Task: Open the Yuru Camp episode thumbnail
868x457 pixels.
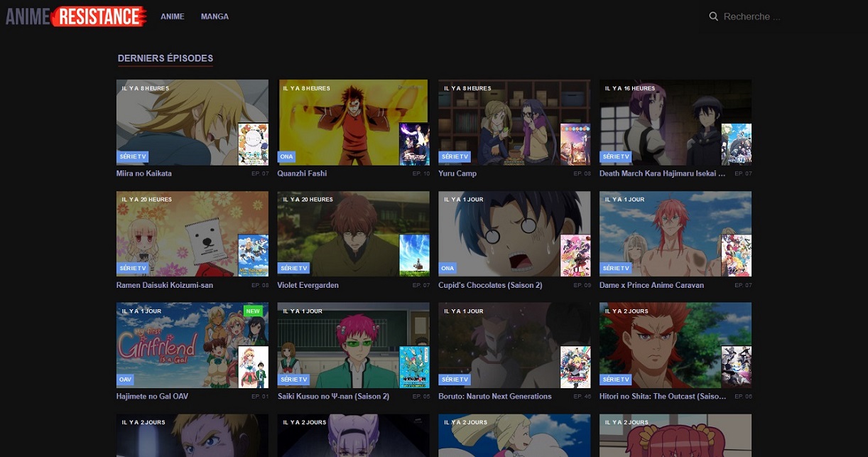Action: click(x=514, y=122)
